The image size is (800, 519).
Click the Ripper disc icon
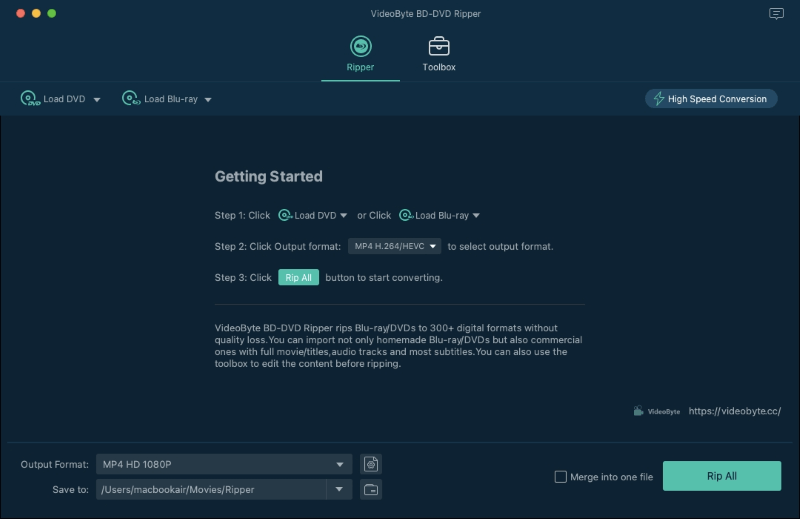360,46
